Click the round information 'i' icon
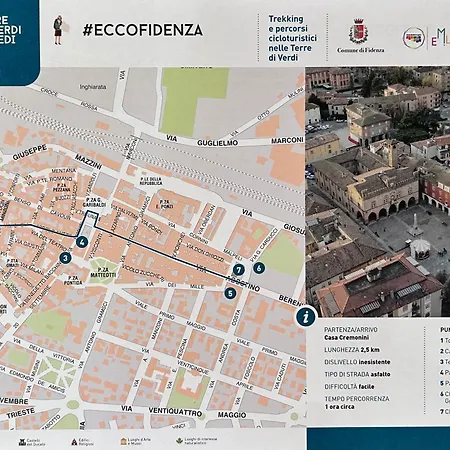 306,316
